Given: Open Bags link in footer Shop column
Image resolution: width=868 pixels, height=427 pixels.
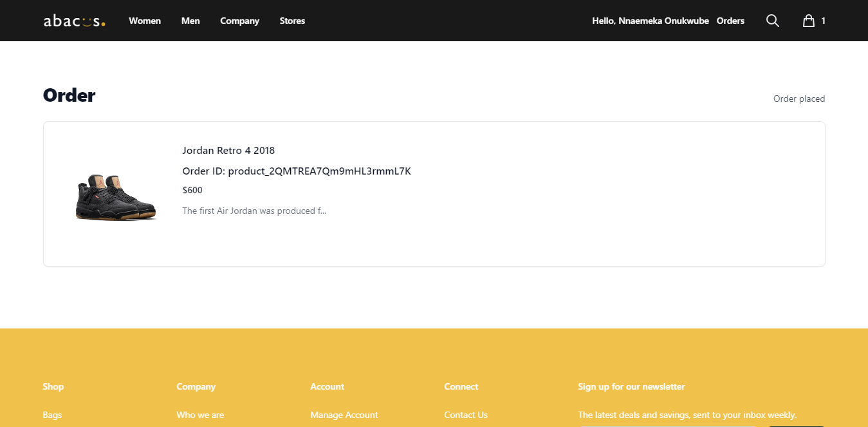Looking at the screenshot, I should click(x=52, y=415).
